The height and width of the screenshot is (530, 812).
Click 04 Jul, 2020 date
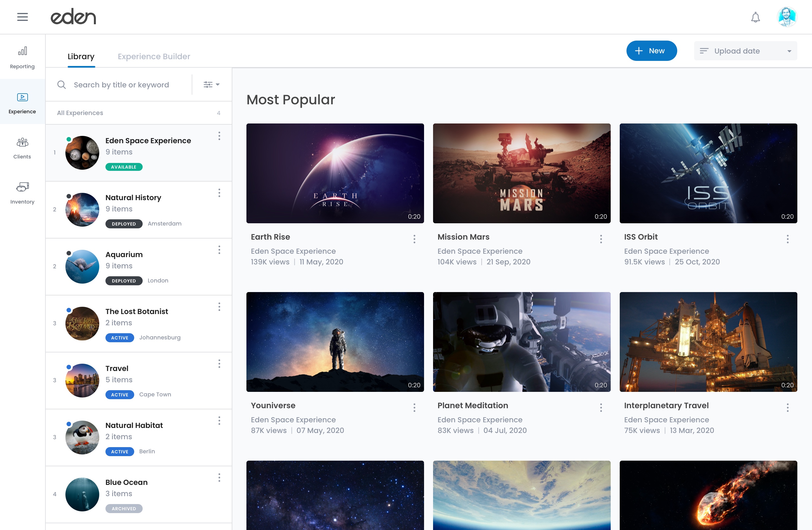[505, 430]
